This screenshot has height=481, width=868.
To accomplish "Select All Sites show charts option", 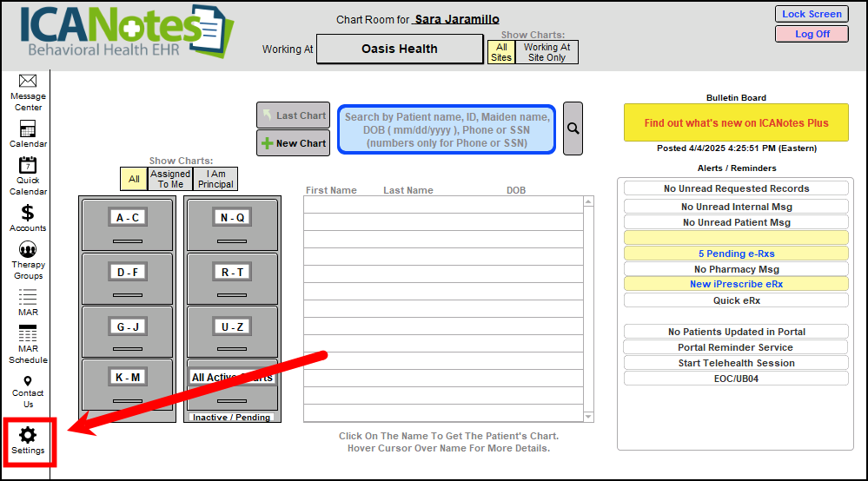I will click(x=501, y=52).
